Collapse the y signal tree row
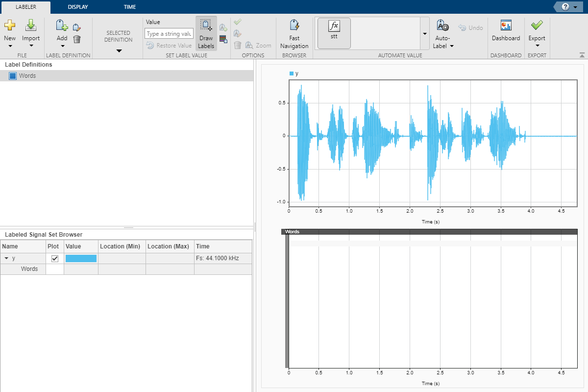Screen dimensions: 588x392 click(x=6, y=258)
